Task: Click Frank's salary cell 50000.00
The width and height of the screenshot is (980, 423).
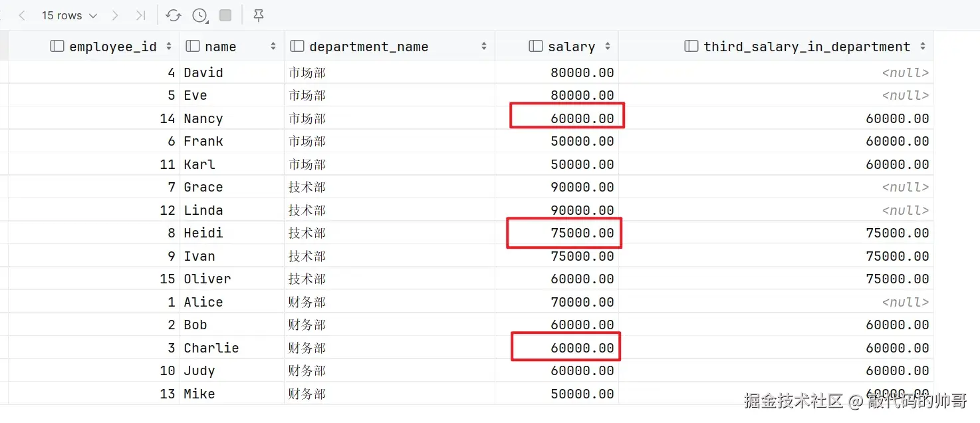Action: tap(556, 141)
